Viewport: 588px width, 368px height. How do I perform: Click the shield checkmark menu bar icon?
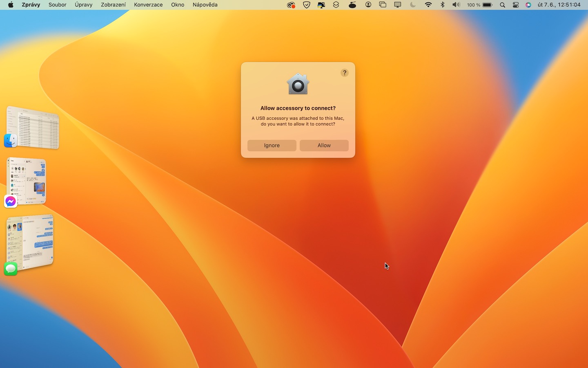pyautogui.click(x=307, y=5)
